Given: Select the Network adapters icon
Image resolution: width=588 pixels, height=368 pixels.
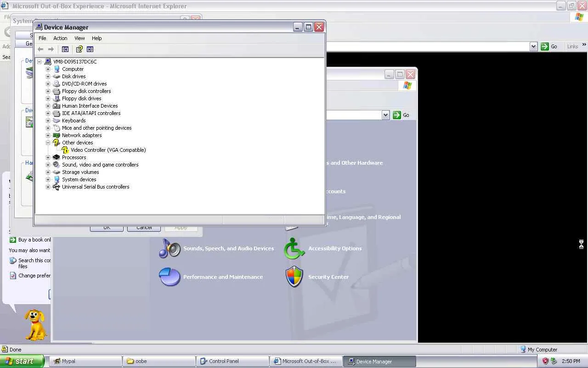Looking at the screenshot, I should (x=57, y=135).
